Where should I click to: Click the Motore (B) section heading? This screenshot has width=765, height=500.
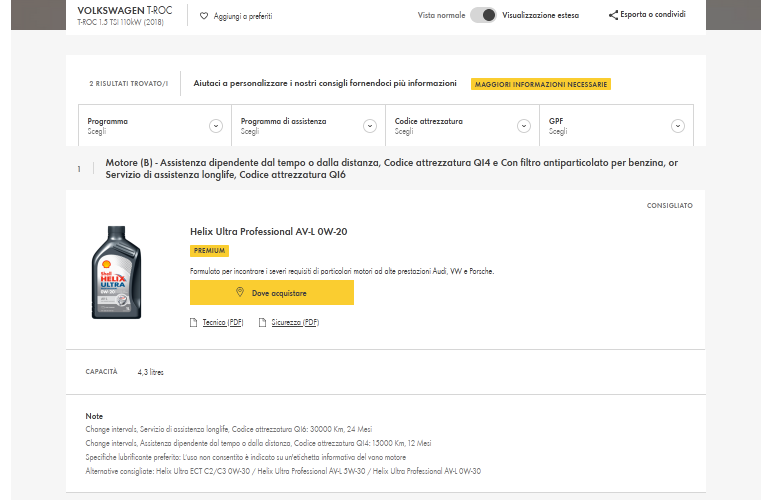click(x=391, y=168)
